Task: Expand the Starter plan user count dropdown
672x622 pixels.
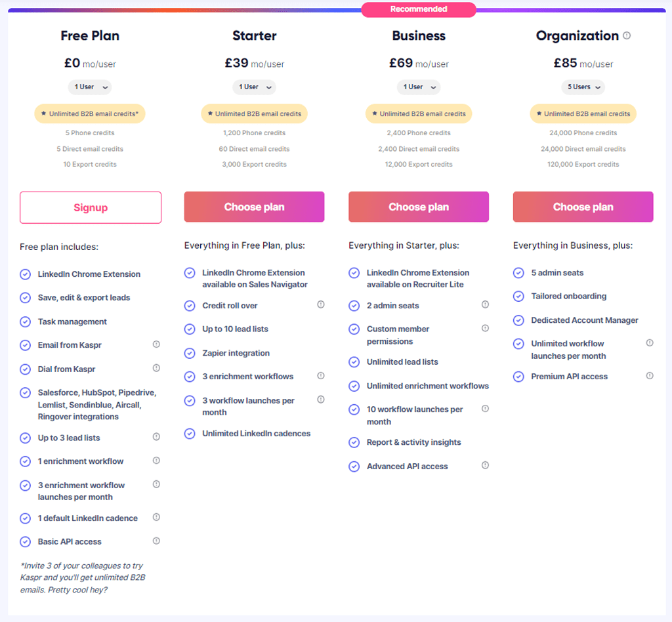Action: [254, 87]
